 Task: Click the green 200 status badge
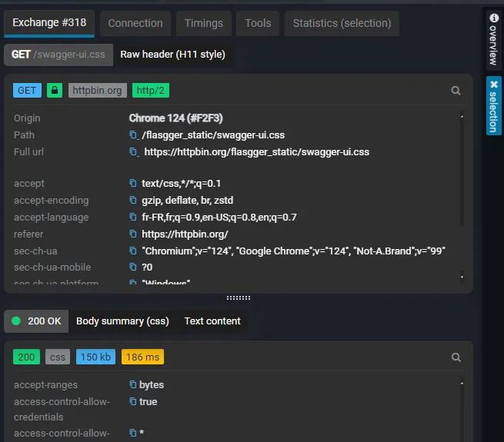(x=26, y=357)
